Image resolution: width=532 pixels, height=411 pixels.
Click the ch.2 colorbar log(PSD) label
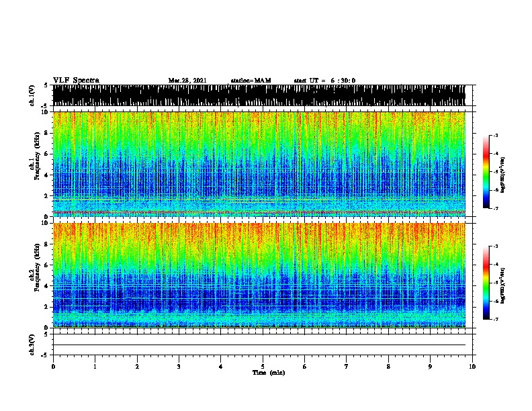pos(503,285)
